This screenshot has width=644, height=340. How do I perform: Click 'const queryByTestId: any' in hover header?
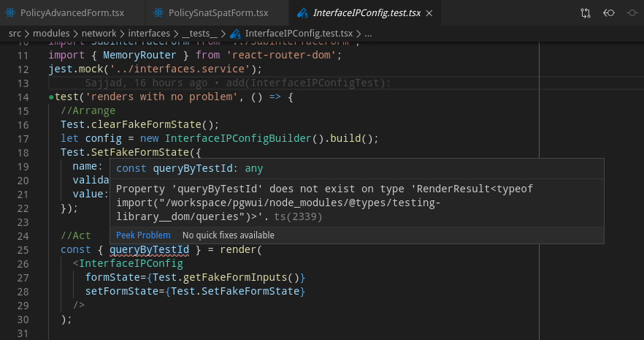(x=189, y=169)
